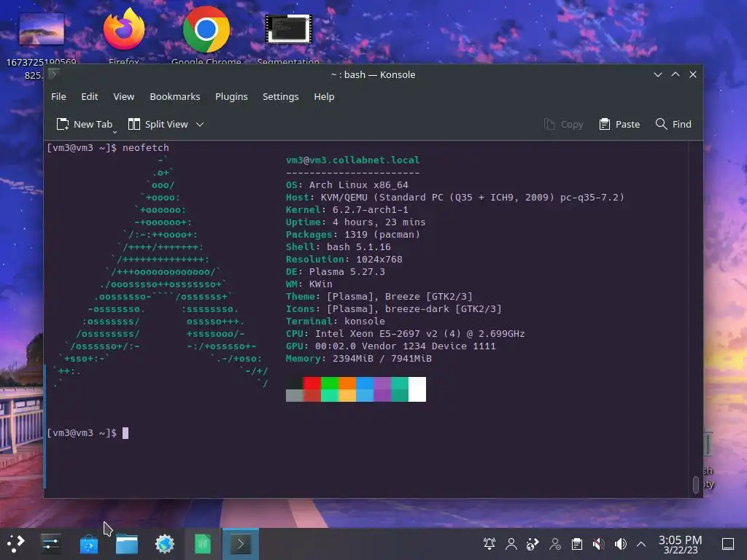Image resolution: width=747 pixels, height=560 pixels.
Task: Click the 'Shell: bash 5.1.16' line
Action: (x=338, y=246)
